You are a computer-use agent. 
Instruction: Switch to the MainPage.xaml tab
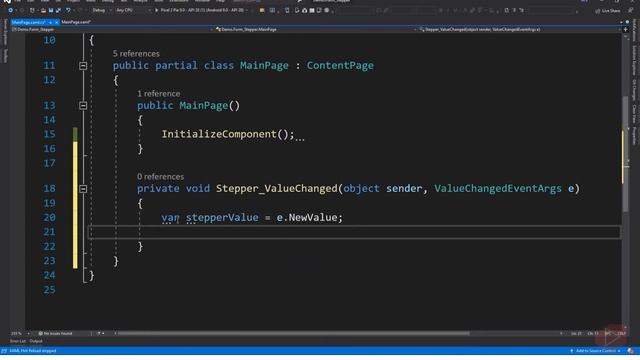coord(76,22)
